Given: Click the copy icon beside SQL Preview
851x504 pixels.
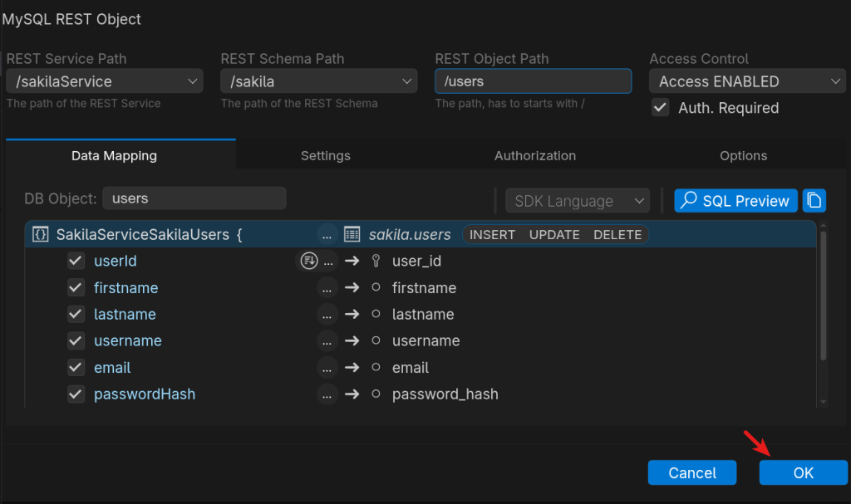Looking at the screenshot, I should tap(814, 201).
